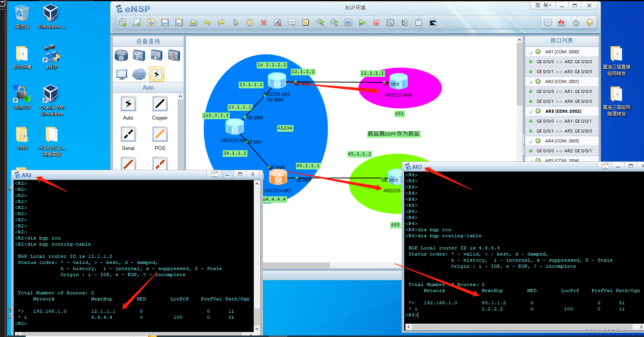Open the WinSCP desktop shortcut
The height and width of the screenshot is (337, 644).
(x=22, y=97)
